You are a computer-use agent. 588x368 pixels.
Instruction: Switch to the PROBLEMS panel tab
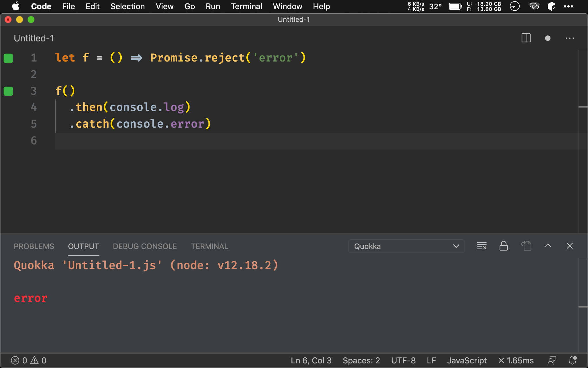click(x=34, y=246)
